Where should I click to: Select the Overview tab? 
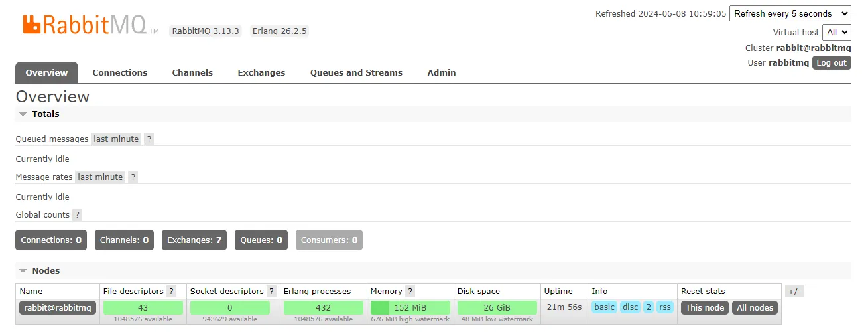[x=46, y=73]
